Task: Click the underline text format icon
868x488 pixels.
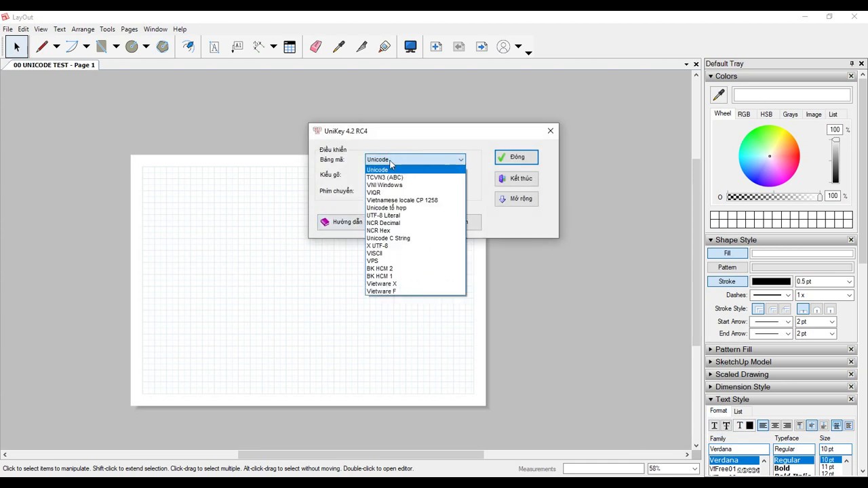Action: (714, 426)
